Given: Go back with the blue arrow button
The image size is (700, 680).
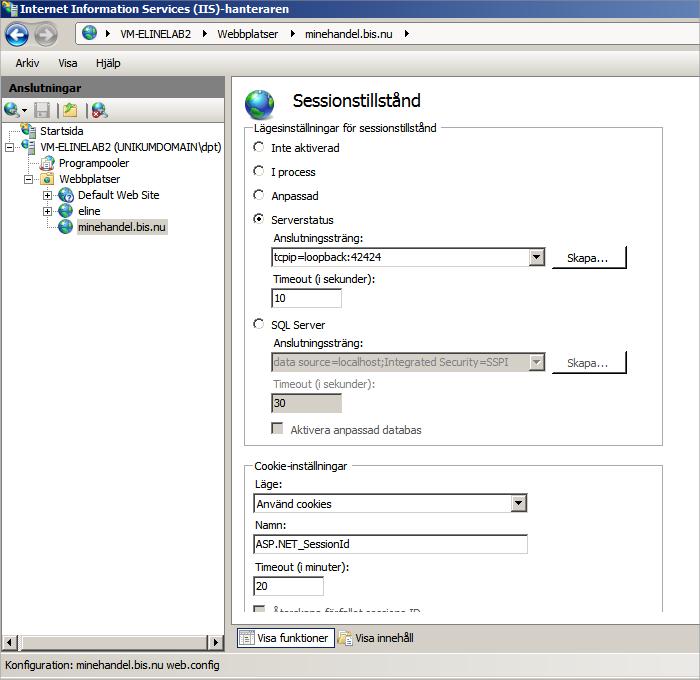Looking at the screenshot, I should pos(17,35).
